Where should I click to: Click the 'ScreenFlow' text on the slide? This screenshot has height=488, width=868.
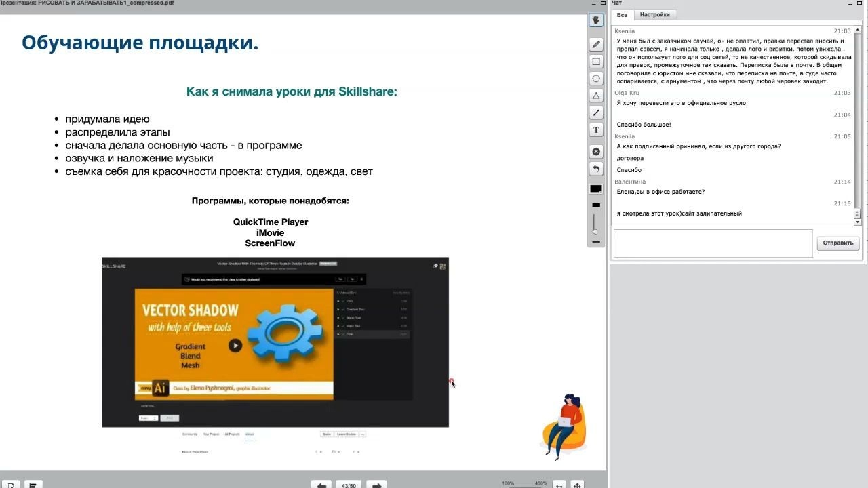tap(271, 243)
